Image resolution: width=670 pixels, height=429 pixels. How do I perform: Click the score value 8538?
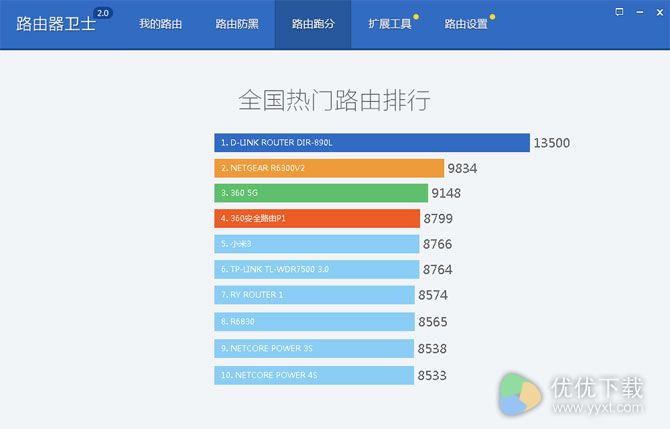pos(432,349)
